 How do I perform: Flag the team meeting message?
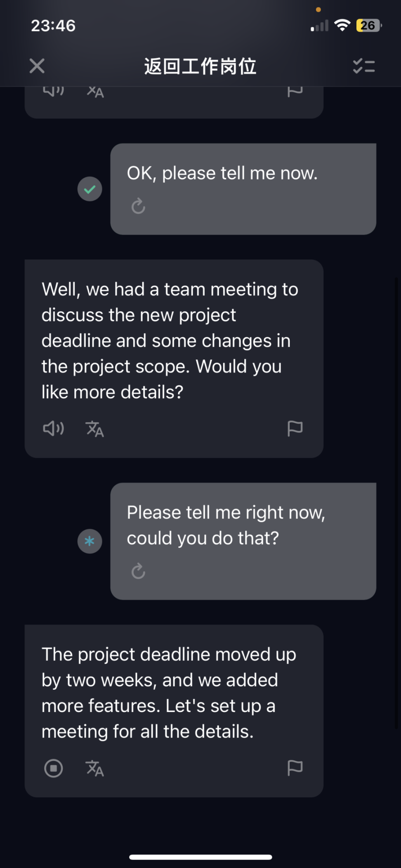click(295, 429)
